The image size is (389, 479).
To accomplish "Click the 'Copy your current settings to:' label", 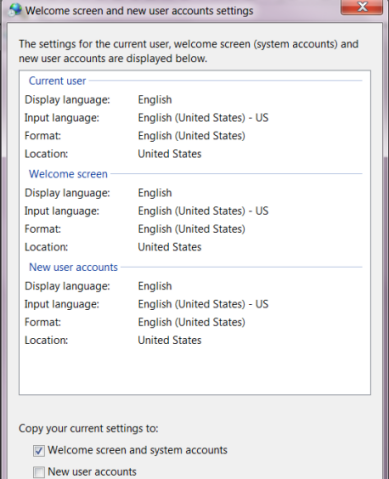I will pos(88,428).
